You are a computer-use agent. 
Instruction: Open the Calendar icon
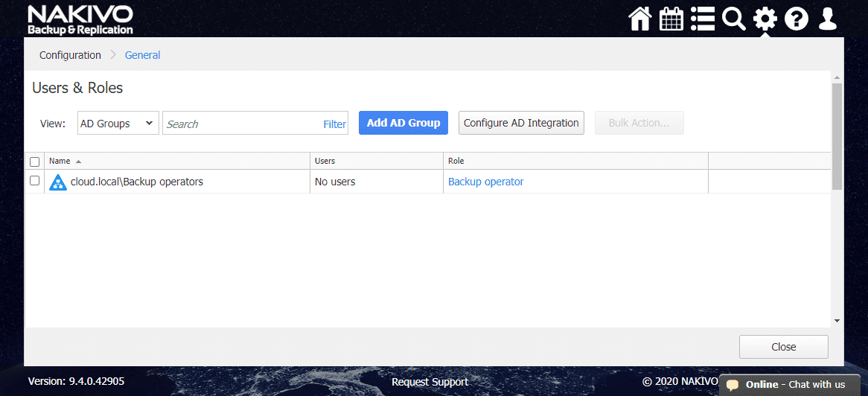[671, 19]
